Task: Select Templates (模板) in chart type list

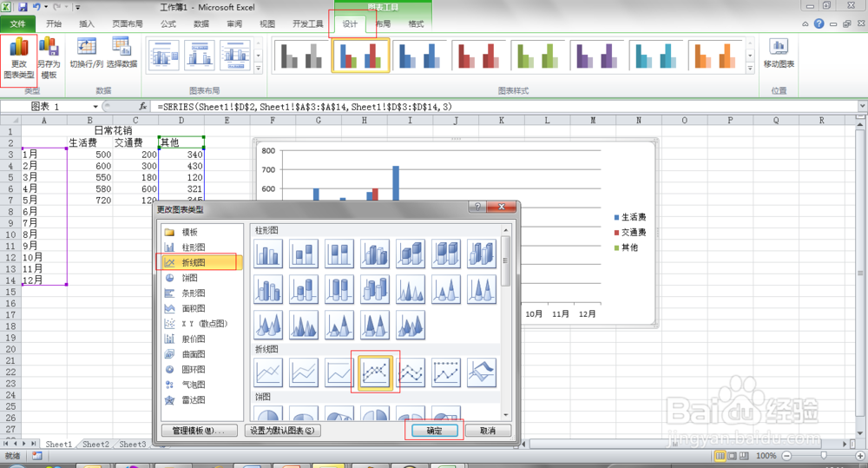Action: coord(189,232)
